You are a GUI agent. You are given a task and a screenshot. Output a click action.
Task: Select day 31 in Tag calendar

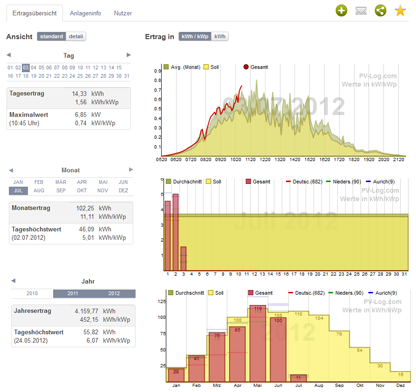point(127,76)
